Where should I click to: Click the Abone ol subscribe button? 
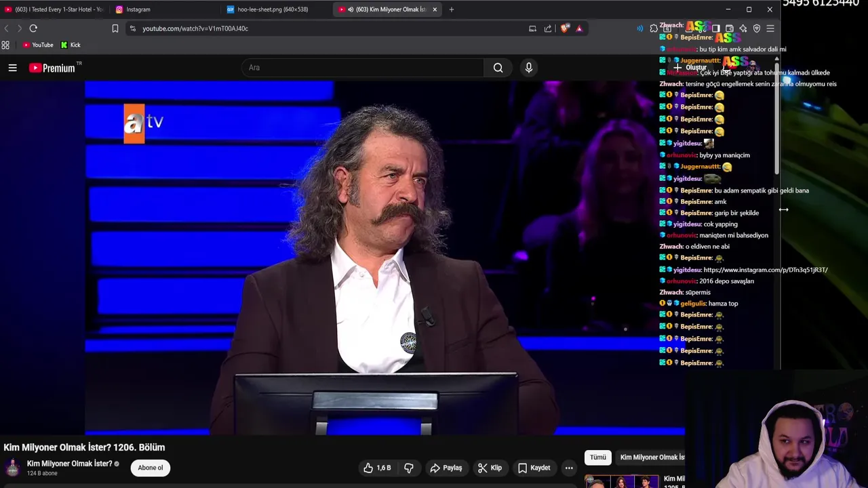point(151,468)
